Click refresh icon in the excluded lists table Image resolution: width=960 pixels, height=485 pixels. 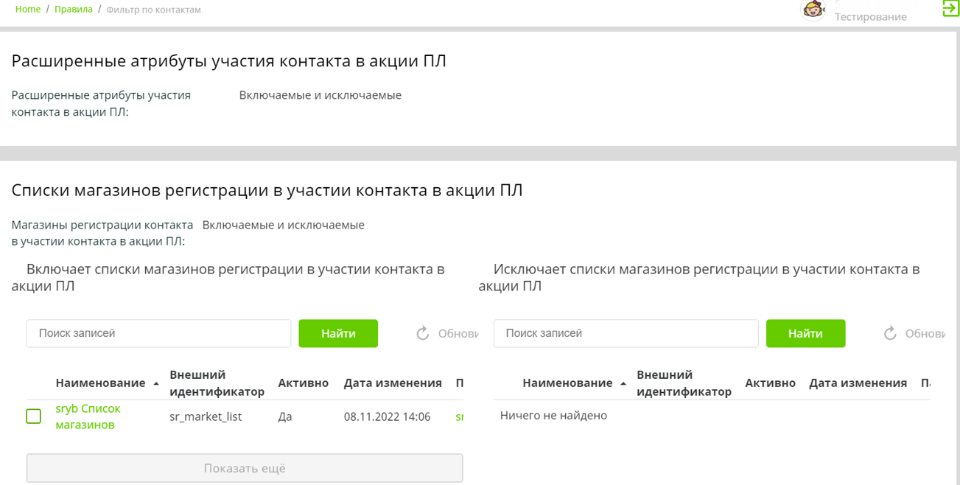point(890,333)
